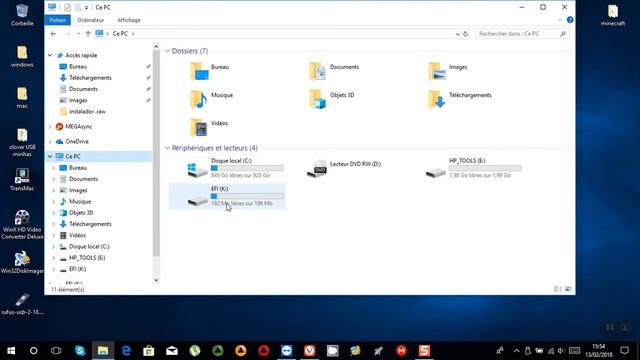Viewport: 640px width, 360px height.
Task: Open the Mail app from the taskbar
Action: pos(172,351)
